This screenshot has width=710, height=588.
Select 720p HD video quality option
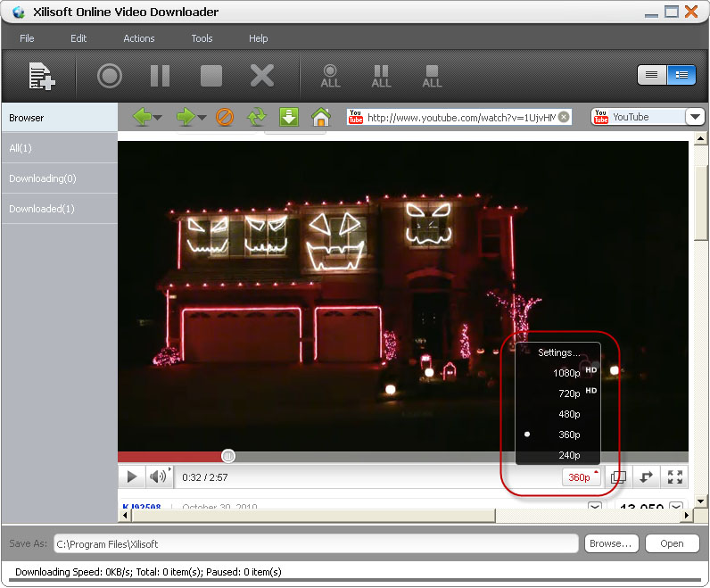[x=569, y=393]
